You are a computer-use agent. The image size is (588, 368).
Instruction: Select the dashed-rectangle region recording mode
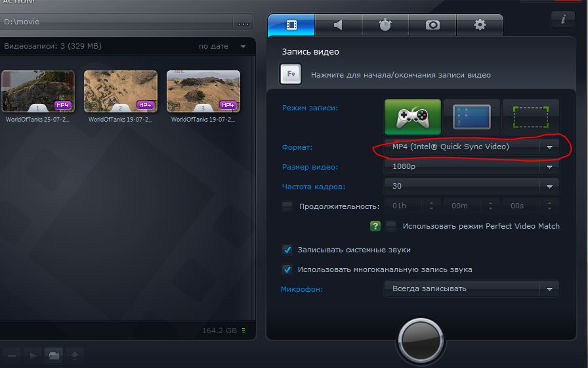[530, 117]
